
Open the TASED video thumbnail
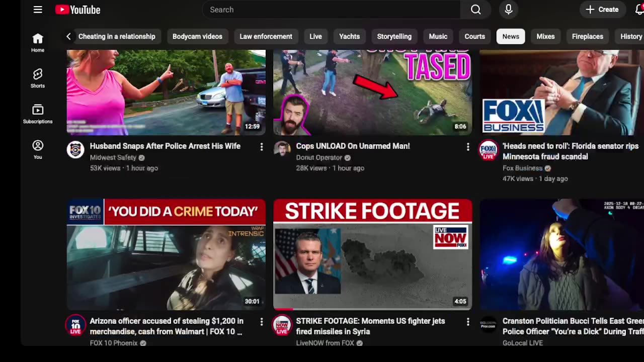372,92
